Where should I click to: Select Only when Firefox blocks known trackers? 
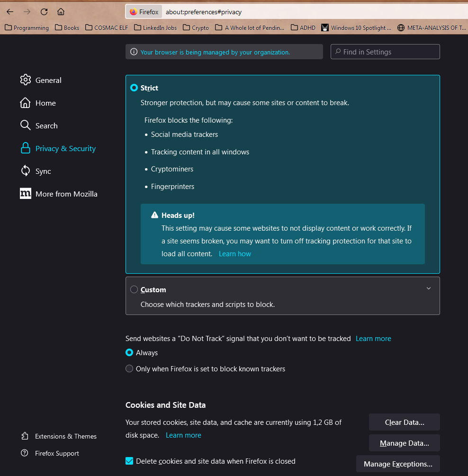tap(129, 368)
